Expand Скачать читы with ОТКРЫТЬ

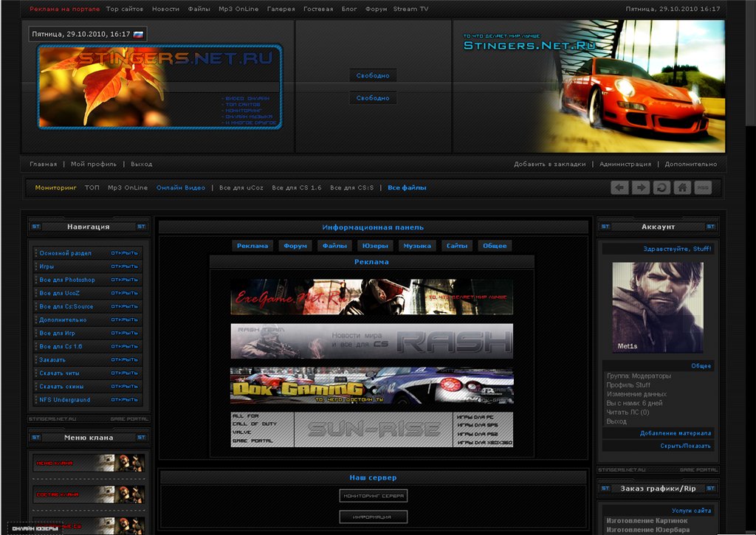click(124, 373)
